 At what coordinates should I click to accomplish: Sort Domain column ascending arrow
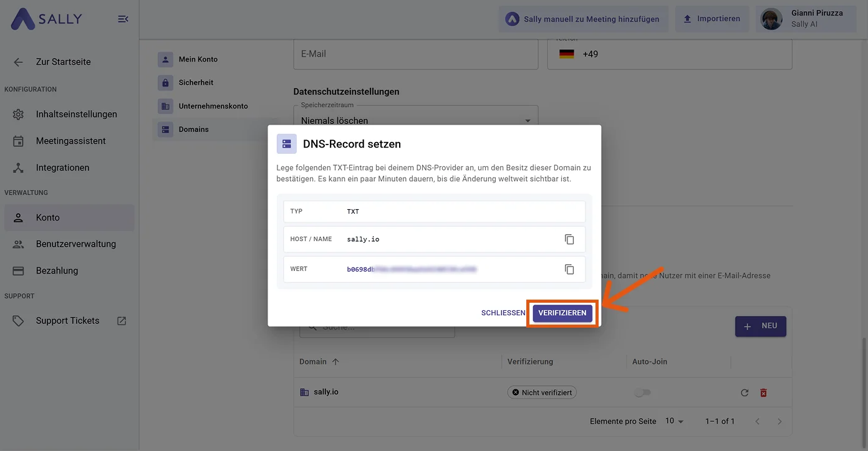tap(335, 361)
